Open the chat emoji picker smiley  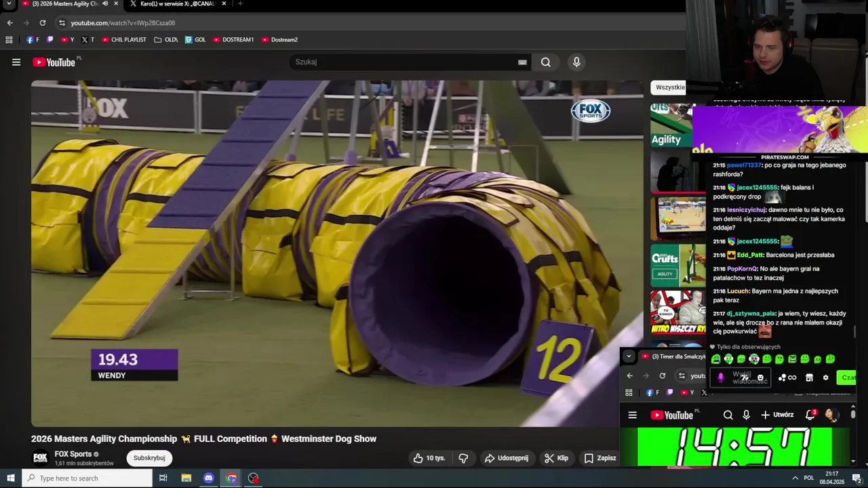click(x=760, y=378)
